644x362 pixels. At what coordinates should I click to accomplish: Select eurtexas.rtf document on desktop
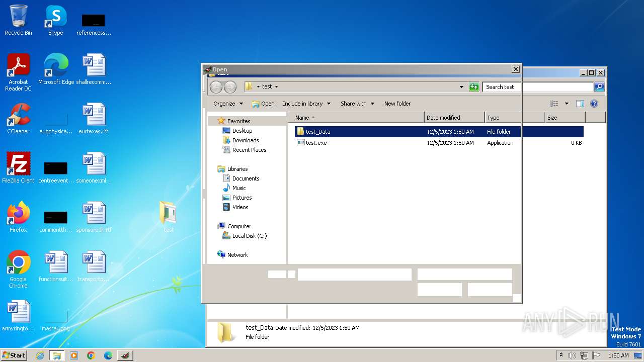click(x=94, y=119)
